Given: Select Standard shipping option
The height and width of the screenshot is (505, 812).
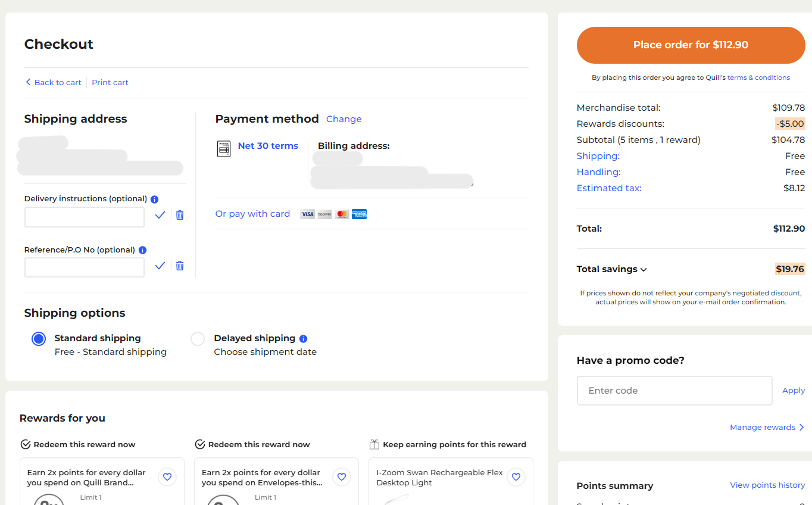Looking at the screenshot, I should [x=39, y=339].
